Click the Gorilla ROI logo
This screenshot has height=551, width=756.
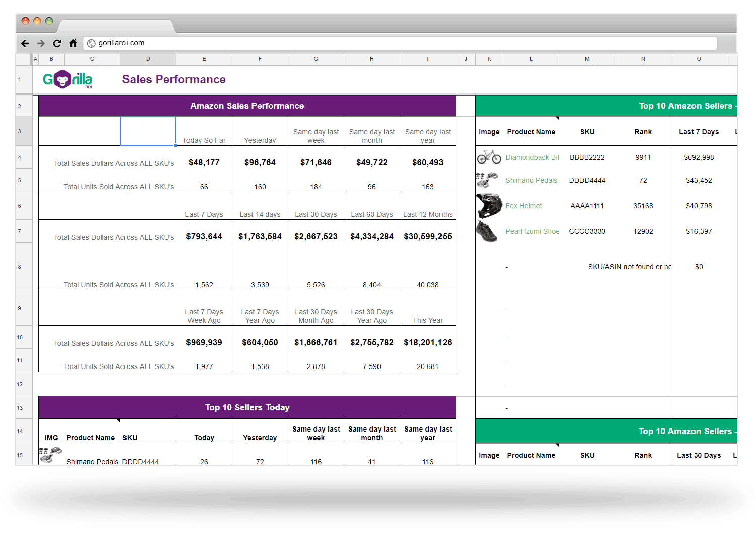(x=68, y=79)
